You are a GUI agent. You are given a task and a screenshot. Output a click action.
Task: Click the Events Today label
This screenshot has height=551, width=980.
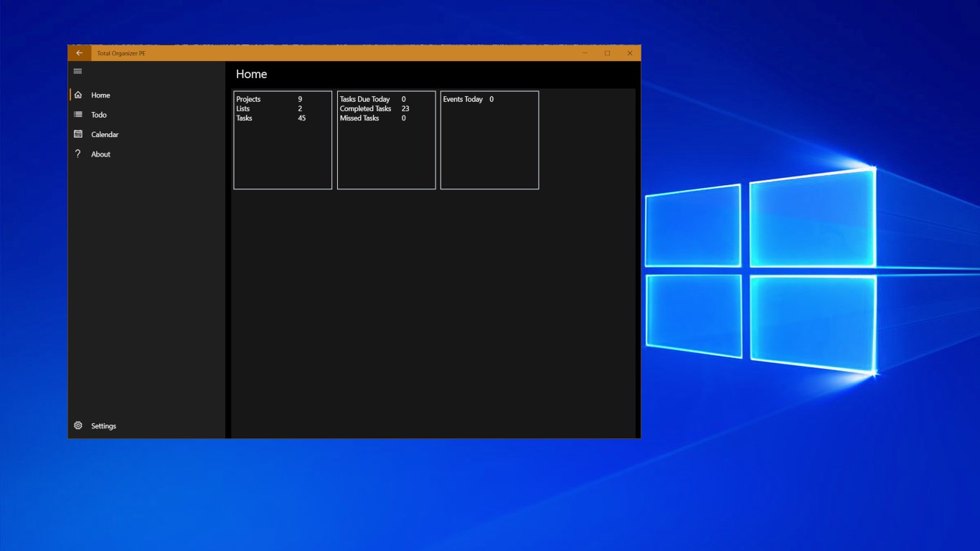(x=463, y=99)
